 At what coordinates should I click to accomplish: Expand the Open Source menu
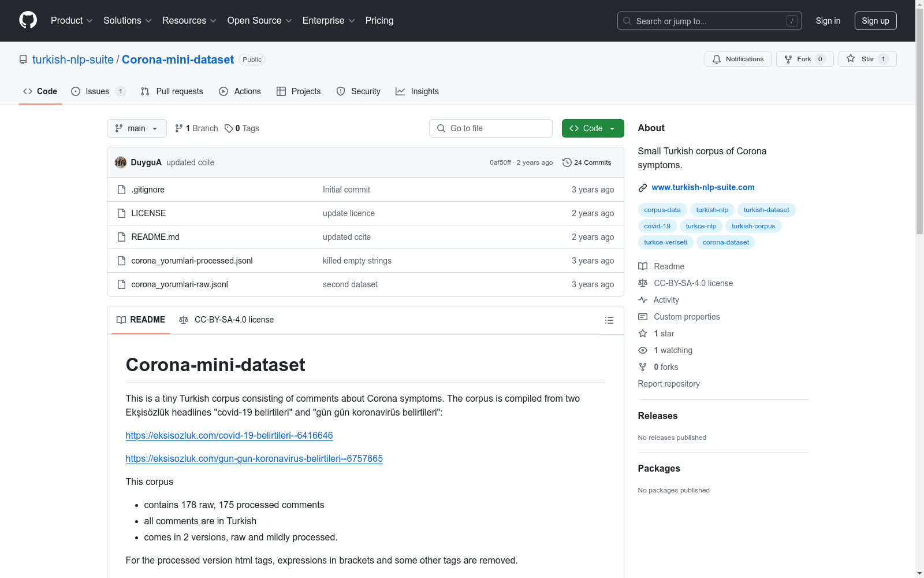[260, 21]
